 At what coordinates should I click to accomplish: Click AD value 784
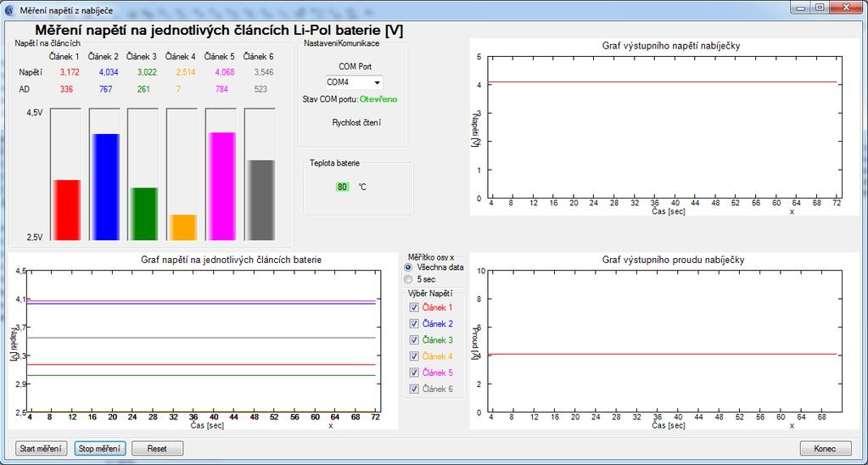(221, 89)
